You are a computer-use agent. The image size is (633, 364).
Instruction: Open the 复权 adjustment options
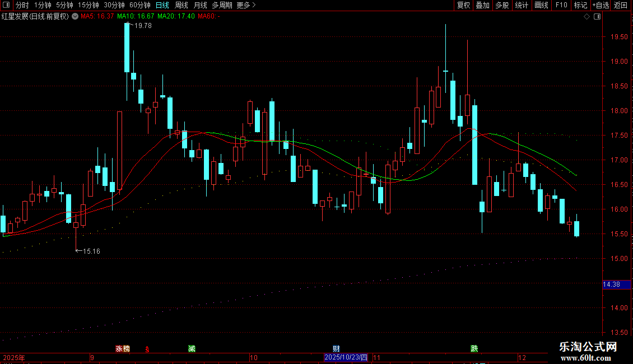[463, 5]
